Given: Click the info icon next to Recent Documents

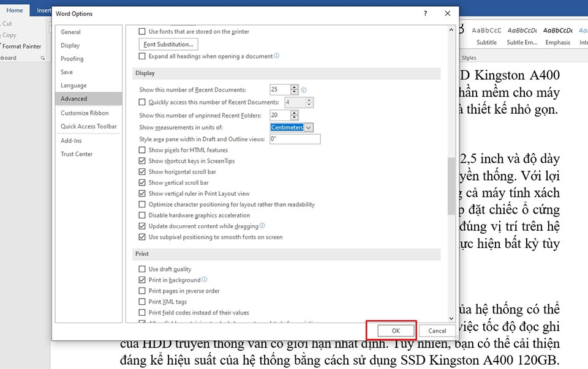Looking at the screenshot, I should coord(304,90).
